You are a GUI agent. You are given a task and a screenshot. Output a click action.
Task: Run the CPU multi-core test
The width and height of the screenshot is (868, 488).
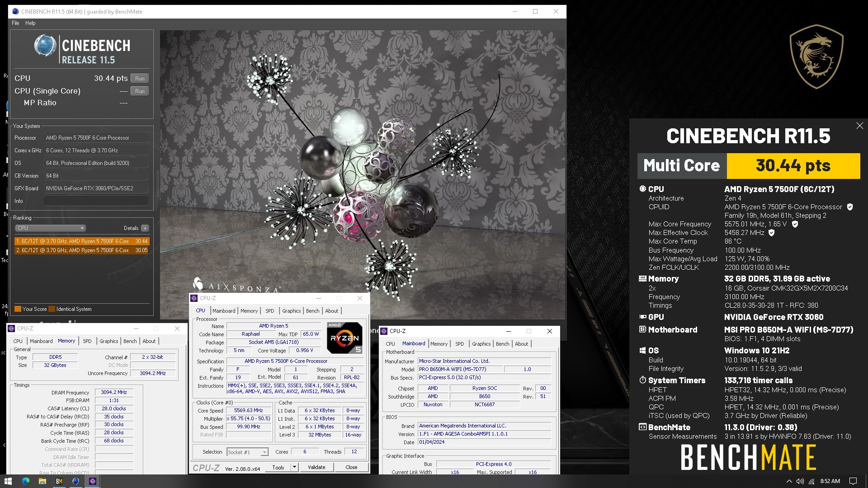click(140, 79)
